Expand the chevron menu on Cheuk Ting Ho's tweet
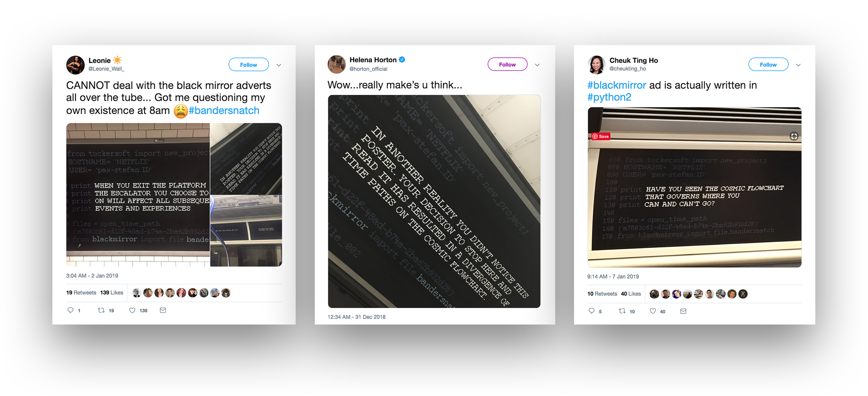 coord(798,65)
